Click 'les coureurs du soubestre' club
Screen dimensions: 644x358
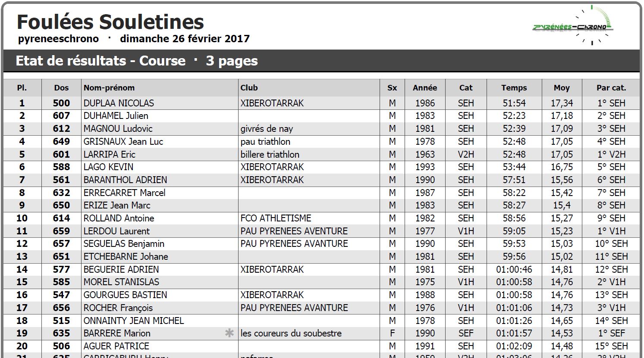[x=291, y=333]
